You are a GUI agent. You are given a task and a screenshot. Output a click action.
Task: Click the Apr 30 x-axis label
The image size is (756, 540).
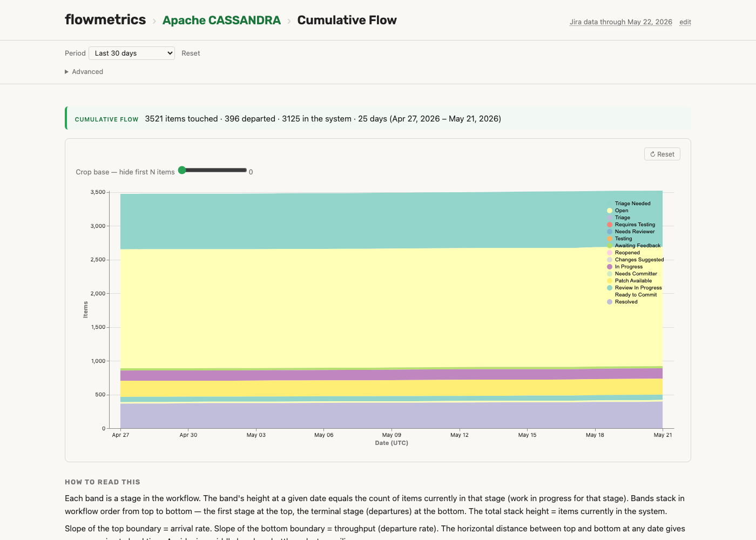[x=188, y=435]
